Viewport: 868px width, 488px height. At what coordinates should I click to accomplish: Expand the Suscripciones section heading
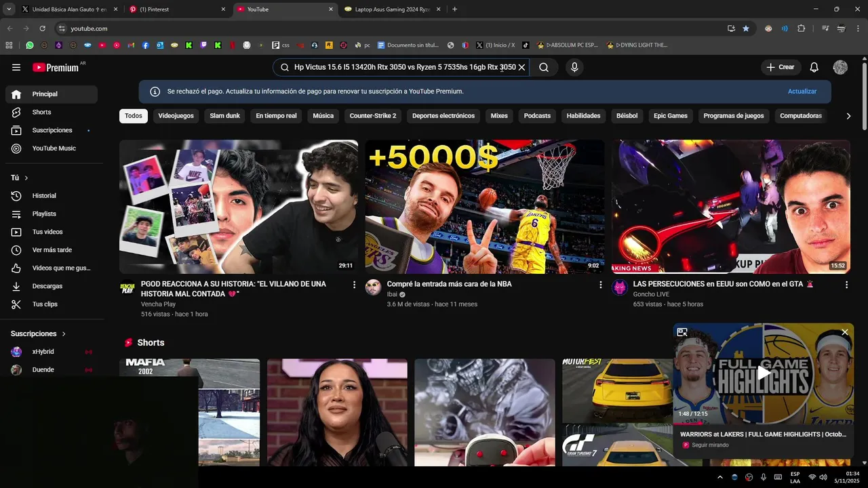pyautogui.click(x=39, y=333)
